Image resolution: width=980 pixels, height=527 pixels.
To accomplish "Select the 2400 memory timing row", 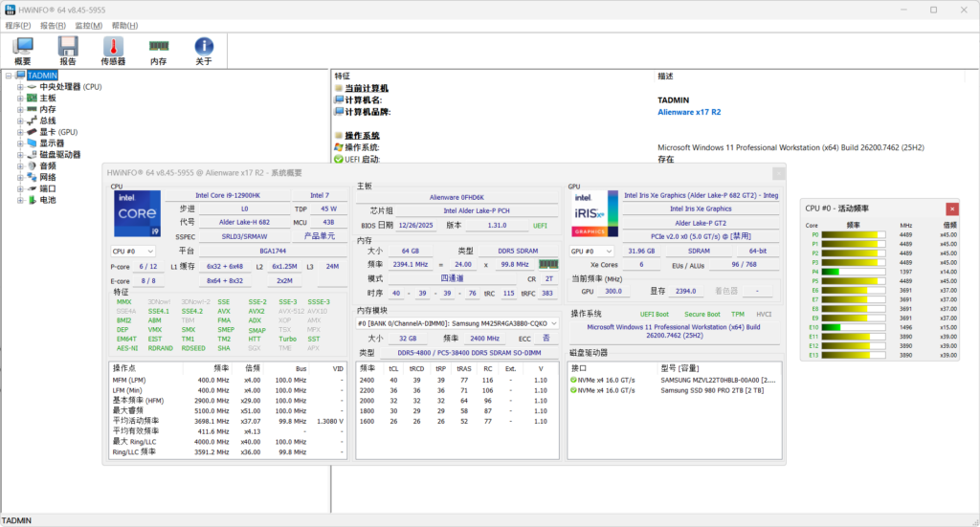I will click(457, 381).
